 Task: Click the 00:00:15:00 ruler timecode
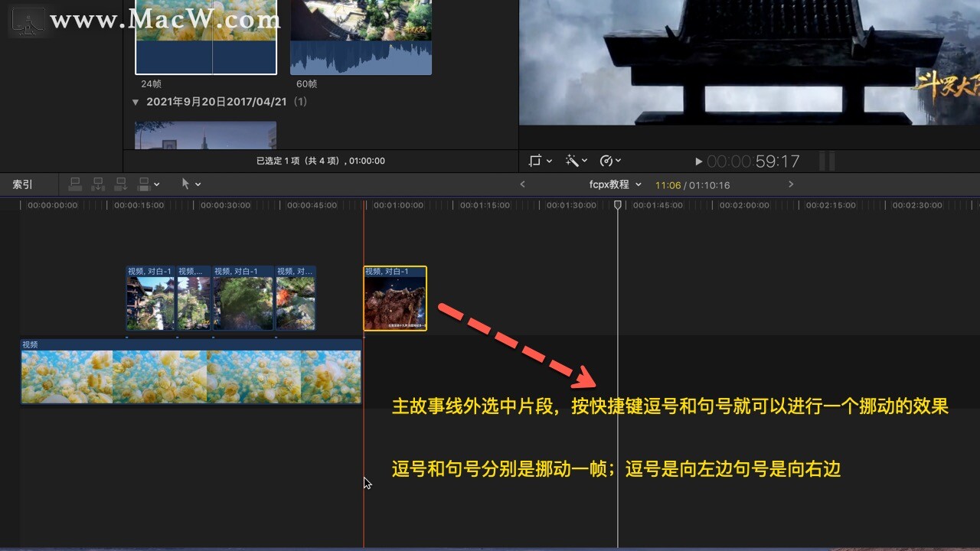pos(139,205)
